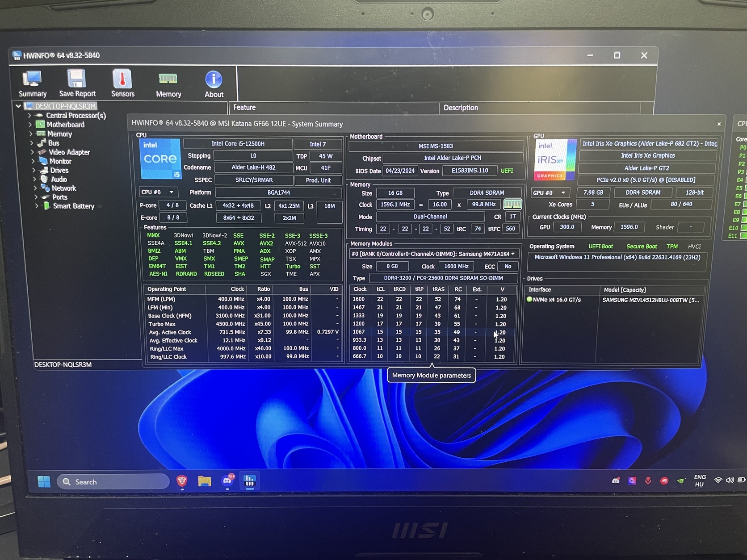Launch Brave browser from the taskbar
This screenshot has height=560, width=747.
tap(181, 481)
